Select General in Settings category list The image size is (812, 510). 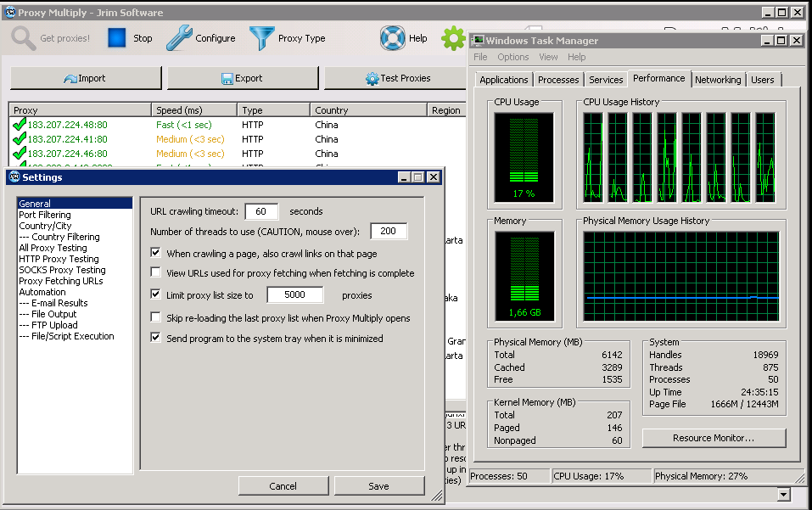75,204
